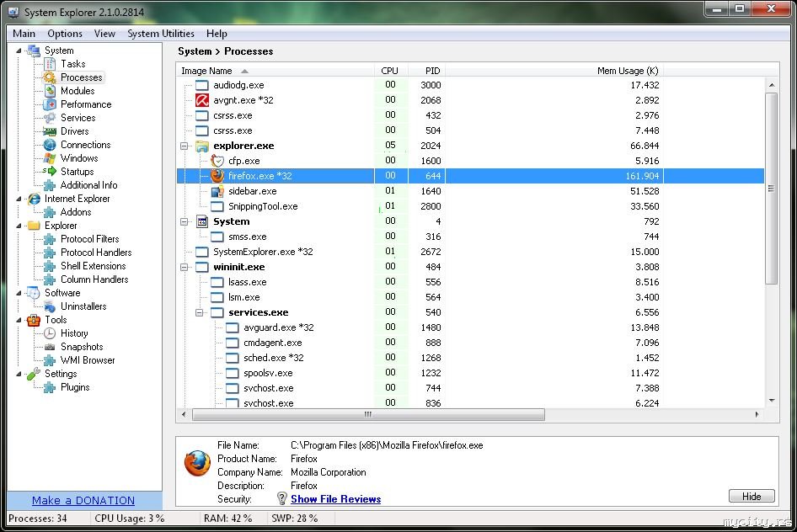Sort by the Image Name column header
This screenshot has width=797, height=532.
275,71
